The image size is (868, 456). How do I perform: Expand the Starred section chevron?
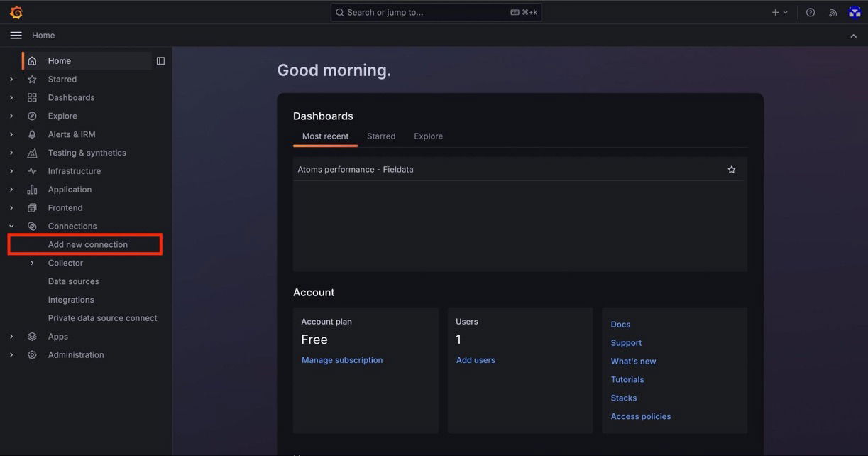[11, 80]
